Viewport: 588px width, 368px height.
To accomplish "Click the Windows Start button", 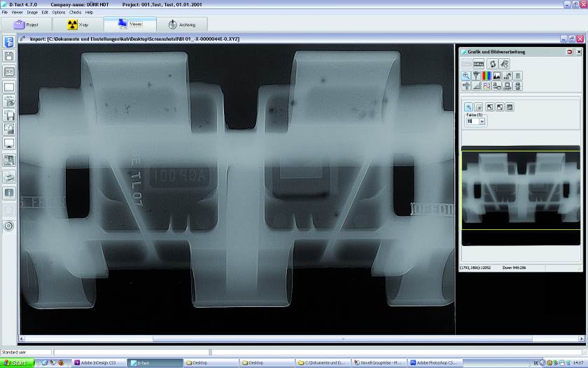I will coord(17,362).
